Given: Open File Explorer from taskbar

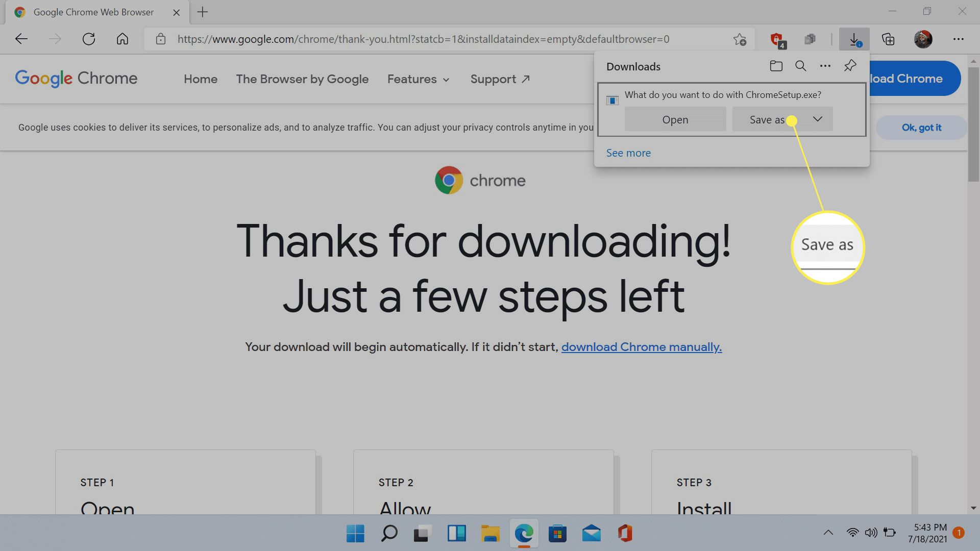Looking at the screenshot, I should (490, 534).
